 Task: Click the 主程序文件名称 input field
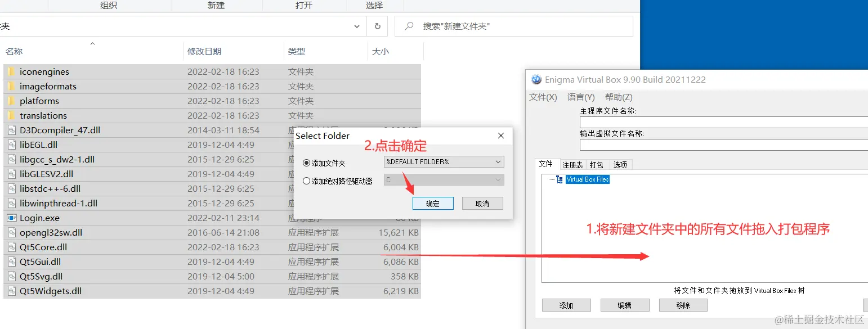(x=724, y=122)
